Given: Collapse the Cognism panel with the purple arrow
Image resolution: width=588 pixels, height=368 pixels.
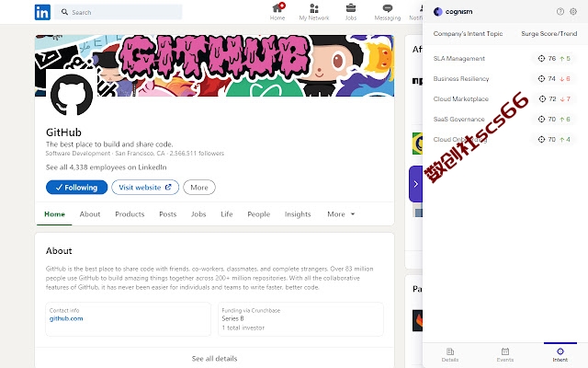Looking at the screenshot, I should click(x=415, y=184).
